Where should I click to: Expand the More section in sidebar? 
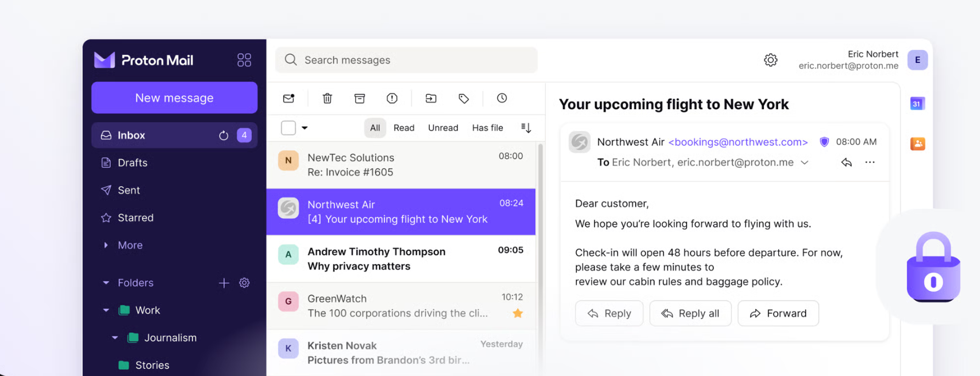point(130,245)
